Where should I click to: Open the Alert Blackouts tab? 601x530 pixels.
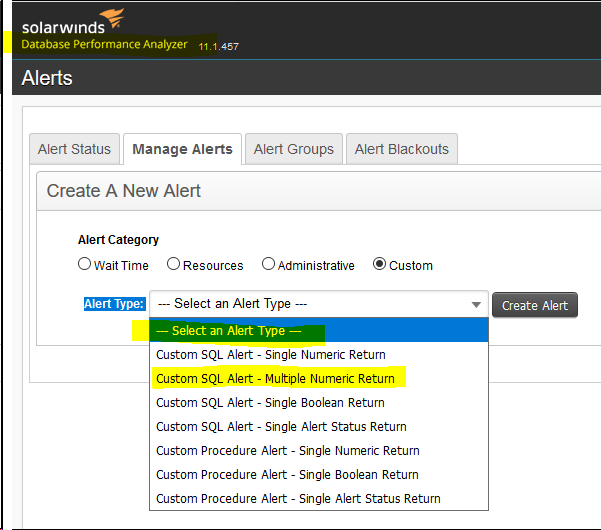point(402,149)
